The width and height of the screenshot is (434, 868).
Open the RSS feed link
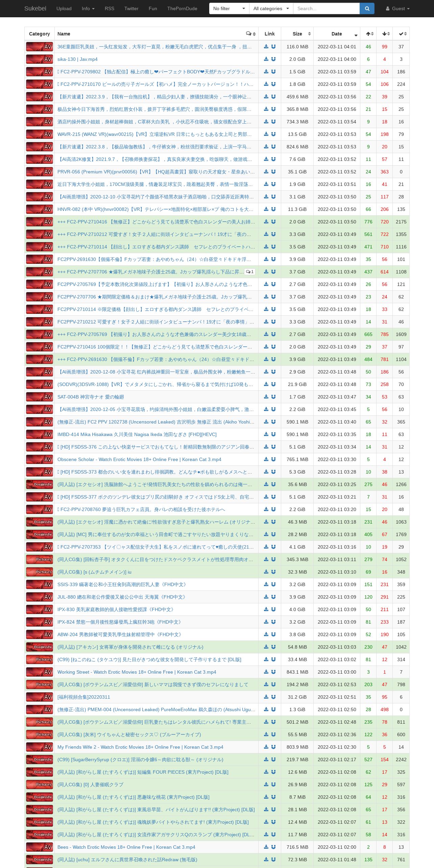tap(110, 8)
